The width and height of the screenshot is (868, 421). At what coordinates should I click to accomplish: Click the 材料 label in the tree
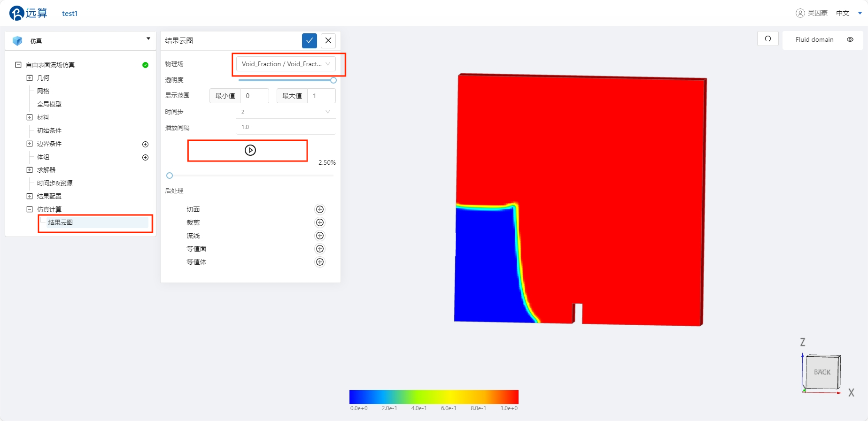(43, 117)
